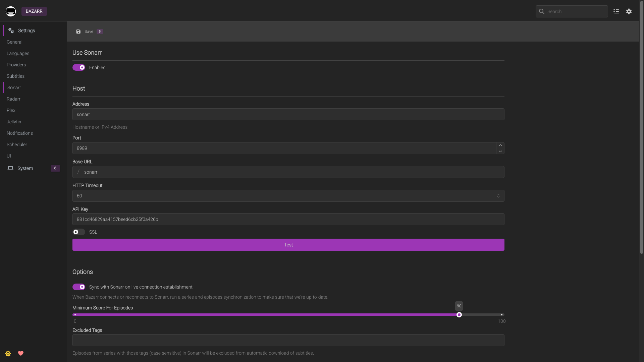Image resolution: width=644 pixels, height=362 pixels.
Task: Open Plex settings page
Action: click(11, 110)
